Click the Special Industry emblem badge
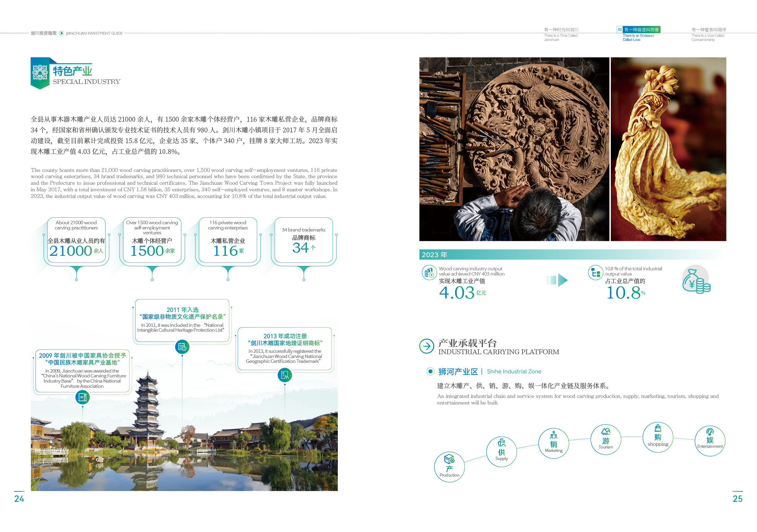The height and width of the screenshot is (532, 757). (40, 73)
